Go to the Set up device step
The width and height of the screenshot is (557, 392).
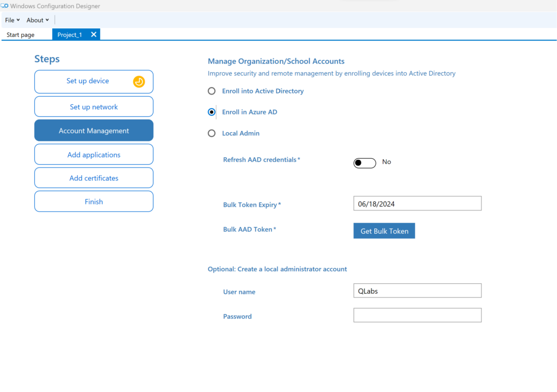click(x=94, y=82)
